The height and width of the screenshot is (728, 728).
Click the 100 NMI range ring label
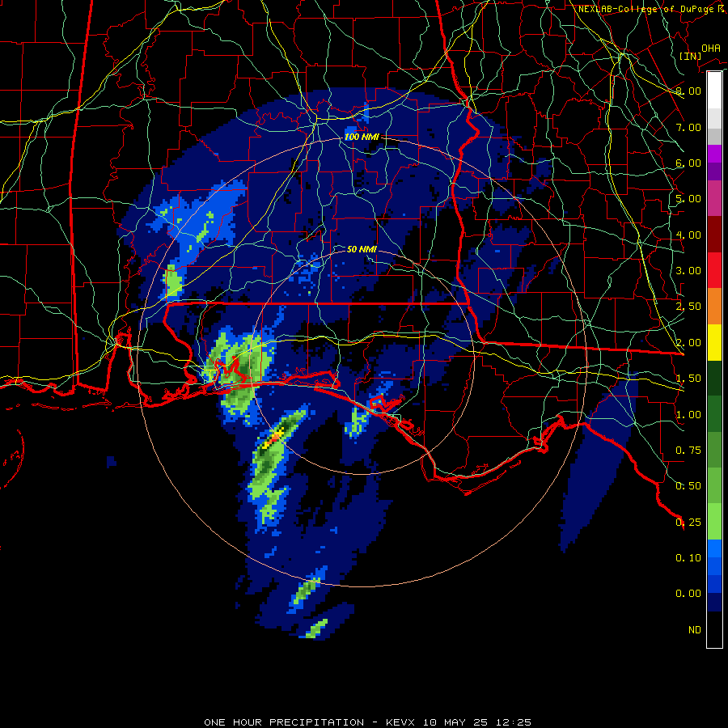(x=362, y=137)
